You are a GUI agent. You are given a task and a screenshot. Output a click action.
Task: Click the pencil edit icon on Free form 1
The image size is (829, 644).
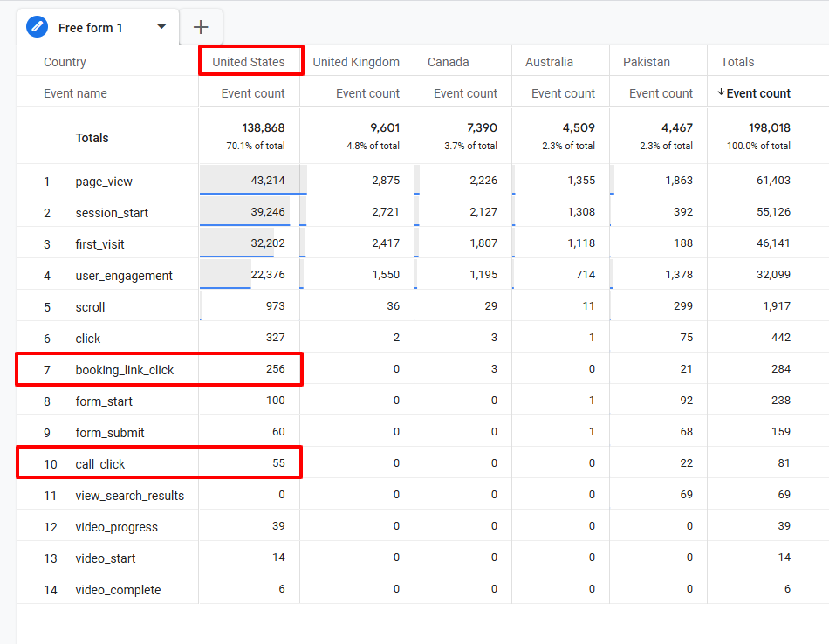tap(36, 26)
